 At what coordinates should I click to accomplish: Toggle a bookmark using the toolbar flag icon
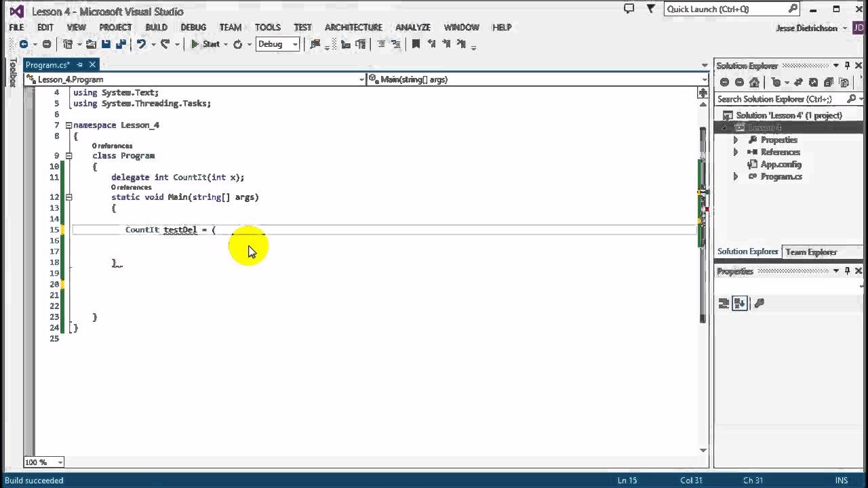[416, 44]
